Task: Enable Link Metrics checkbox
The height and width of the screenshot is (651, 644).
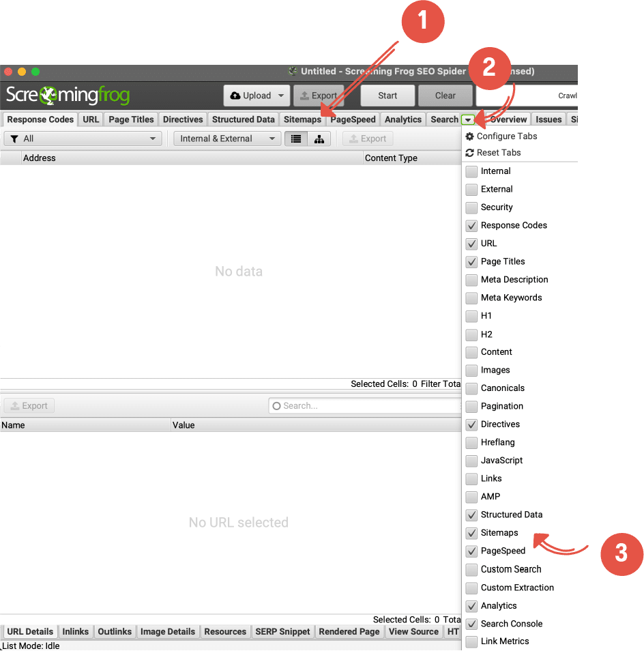Action: [x=471, y=641]
